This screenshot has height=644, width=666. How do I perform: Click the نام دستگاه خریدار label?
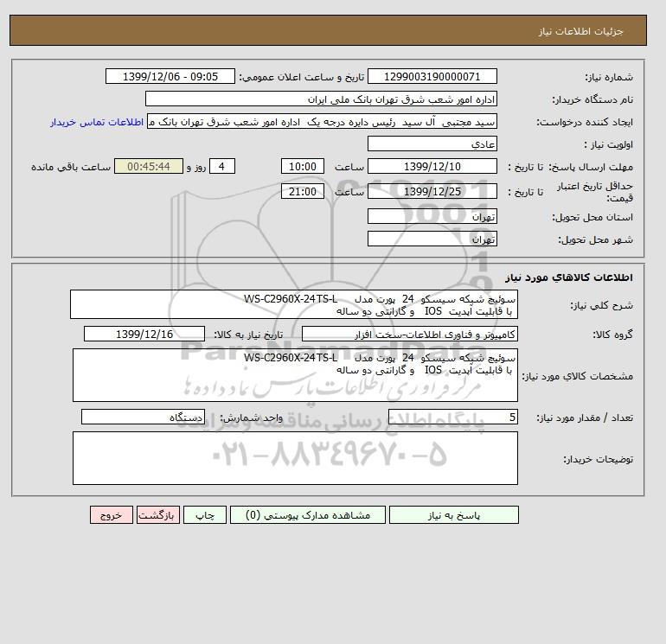click(x=592, y=99)
